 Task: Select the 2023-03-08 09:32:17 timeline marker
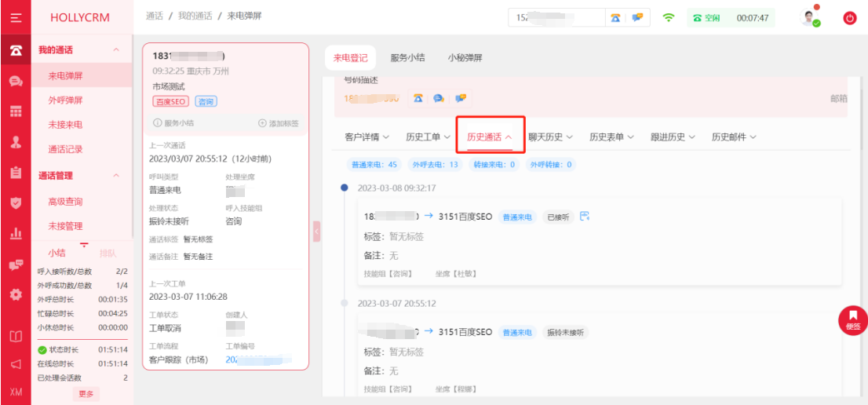click(x=345, y=188)
